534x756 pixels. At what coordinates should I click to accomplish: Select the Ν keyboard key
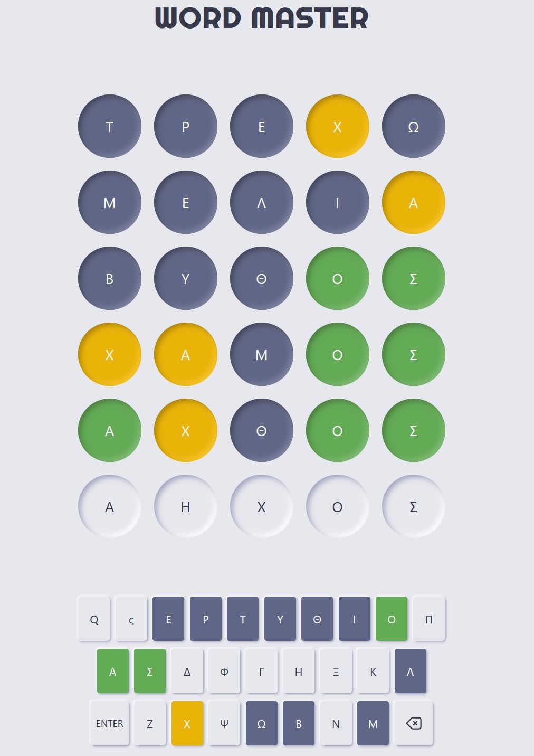coord(336,723)
